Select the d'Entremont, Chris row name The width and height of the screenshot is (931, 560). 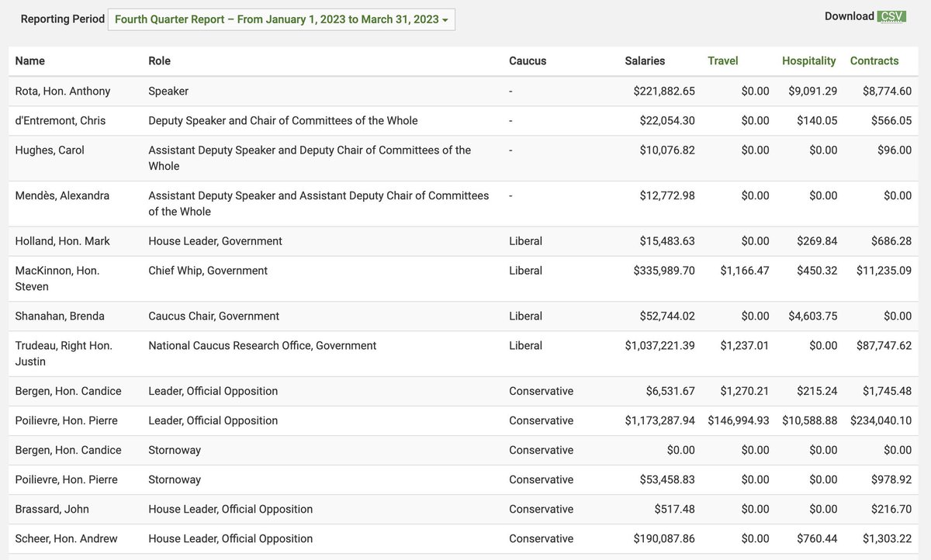[61, 121]
